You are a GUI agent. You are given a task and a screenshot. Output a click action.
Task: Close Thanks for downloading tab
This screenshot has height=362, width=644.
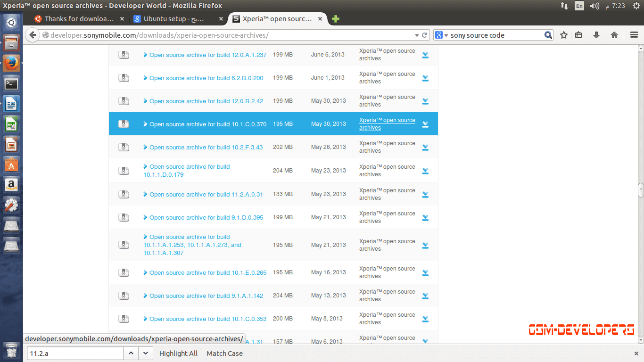[x=122, y=19]
